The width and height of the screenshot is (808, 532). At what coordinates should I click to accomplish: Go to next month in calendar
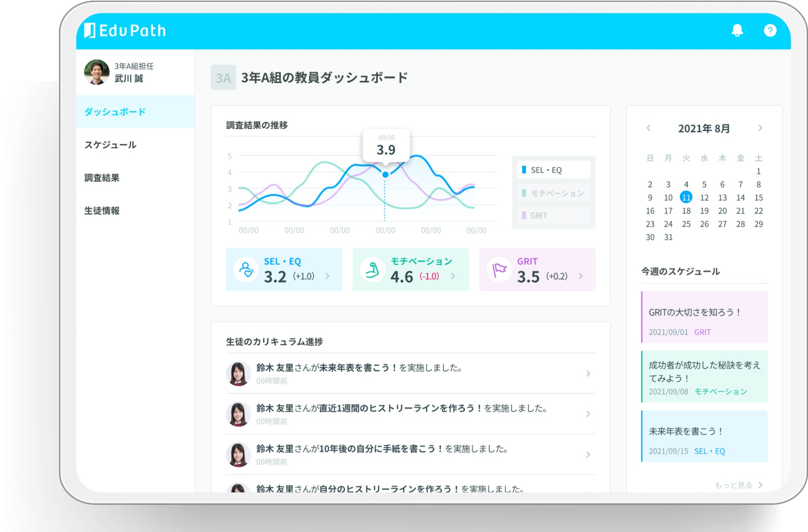760,128
